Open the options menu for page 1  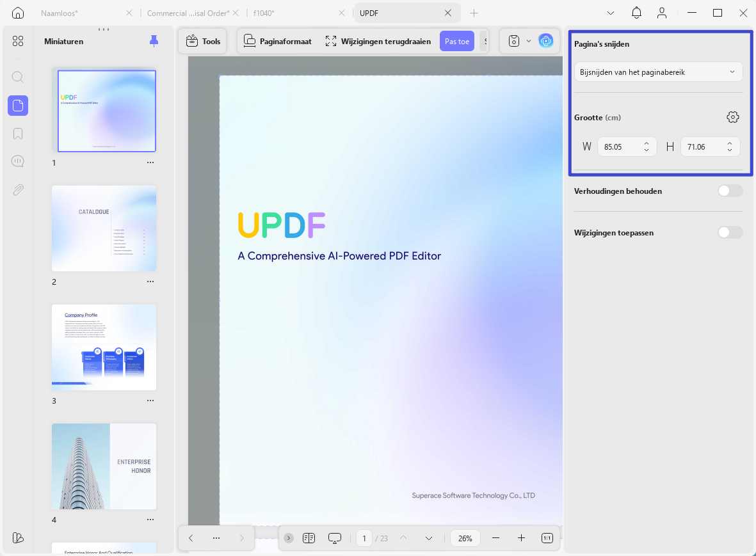pyautogui.click(x=150, y=163)
